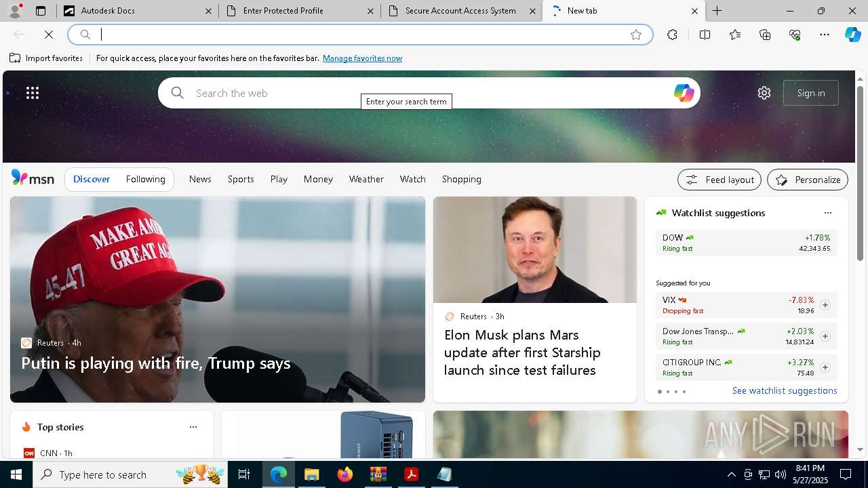Open the Copilot sidebar icon
Image resolution: width=868 pixels, height=488 pixels.
[852, 35]
